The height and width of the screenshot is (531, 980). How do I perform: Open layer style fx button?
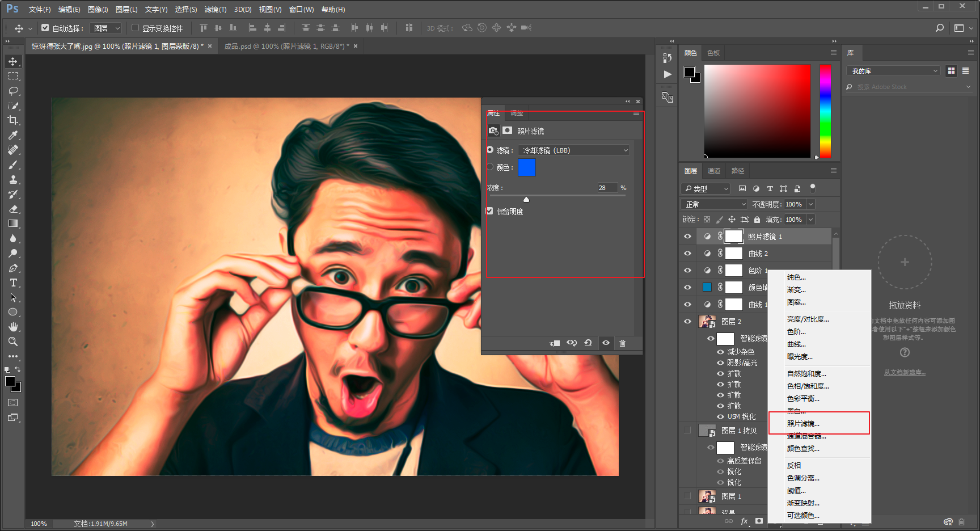pos(744,521)
